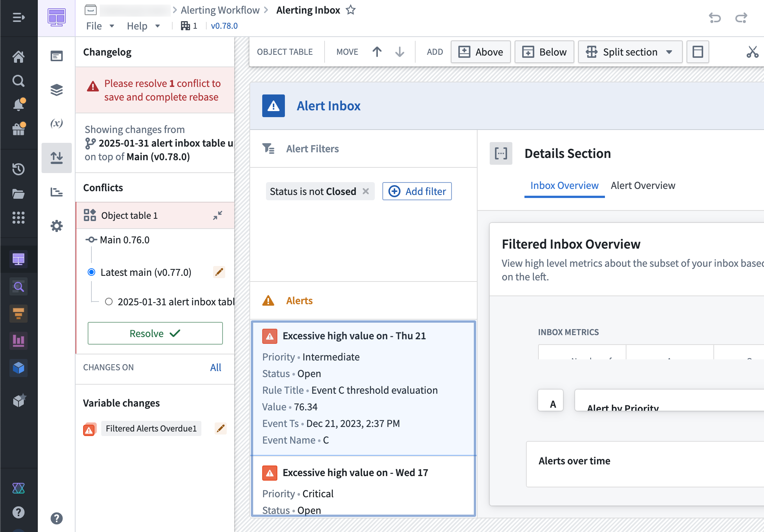Click the undo arrow icon

(x=715, y=17)
